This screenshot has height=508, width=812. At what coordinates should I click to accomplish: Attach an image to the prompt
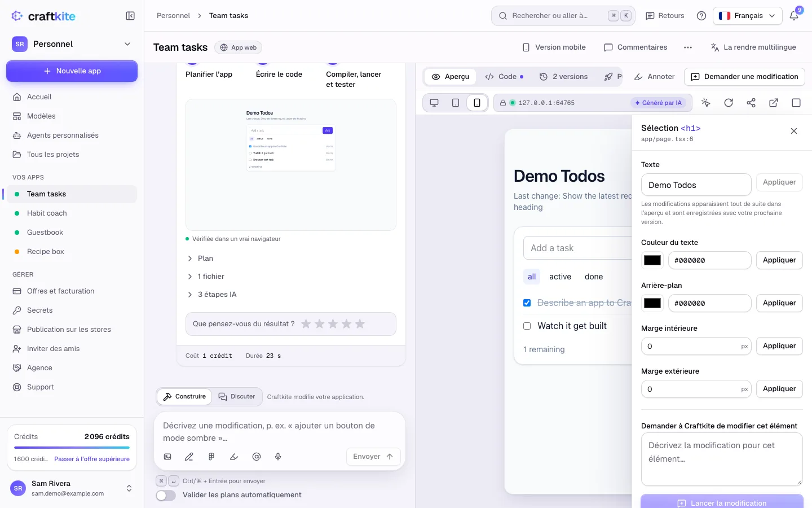167,457
